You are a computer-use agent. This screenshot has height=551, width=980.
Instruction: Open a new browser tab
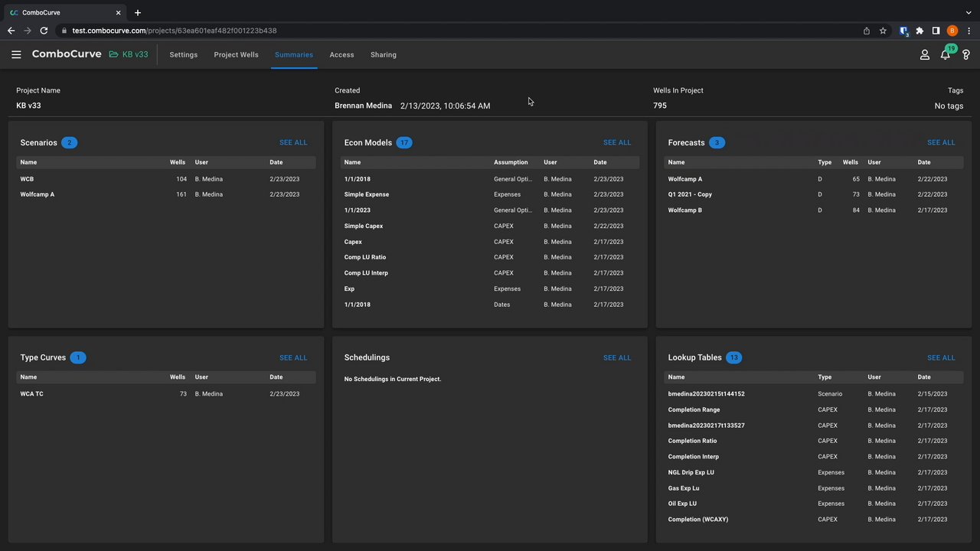point(138,13)
